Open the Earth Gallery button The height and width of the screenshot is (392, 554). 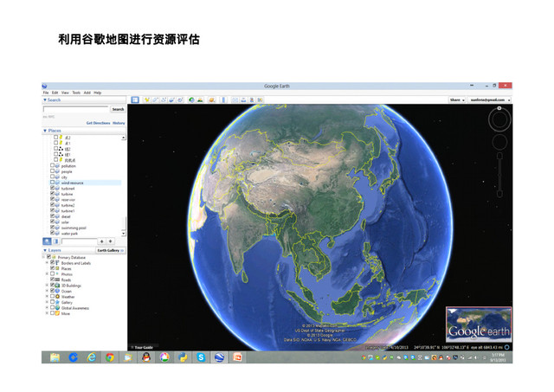(111, 250)
